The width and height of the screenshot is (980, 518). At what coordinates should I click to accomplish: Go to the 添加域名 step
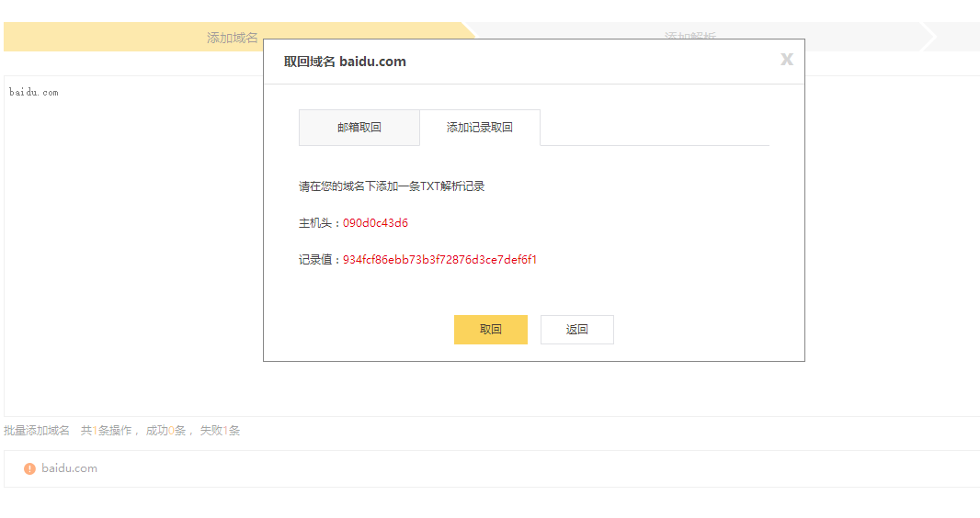click(x=232, y=38)
